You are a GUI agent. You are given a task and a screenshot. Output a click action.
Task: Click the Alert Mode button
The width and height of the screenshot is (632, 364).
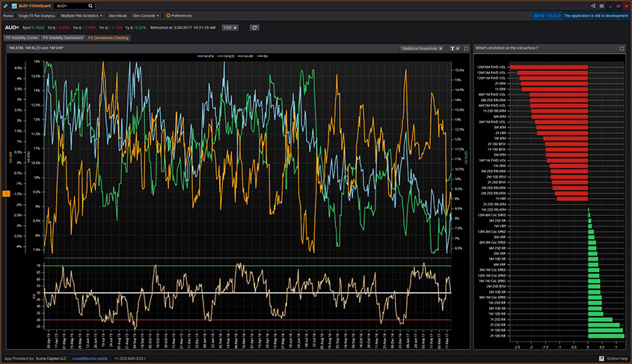[117, 15]
